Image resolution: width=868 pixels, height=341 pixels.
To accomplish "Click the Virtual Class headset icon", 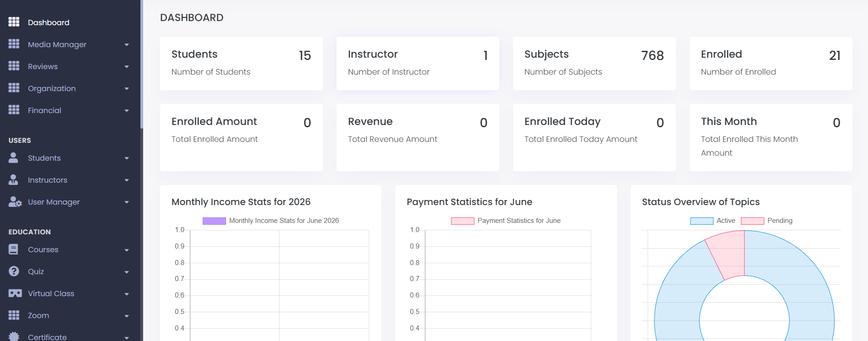I will point(15,293).
